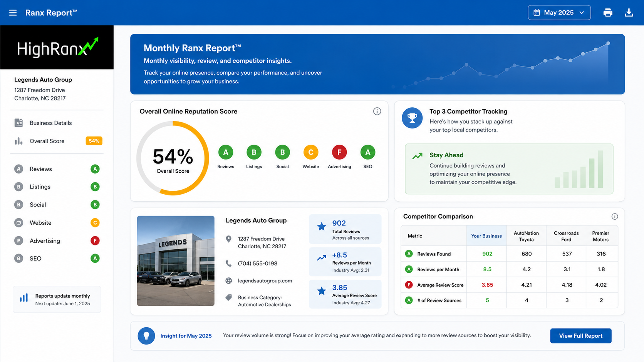This screenshot has height=362, width=644.
Task: Click the Legends dealership photo
Action: pyautogui.click(x=176, y=261)
